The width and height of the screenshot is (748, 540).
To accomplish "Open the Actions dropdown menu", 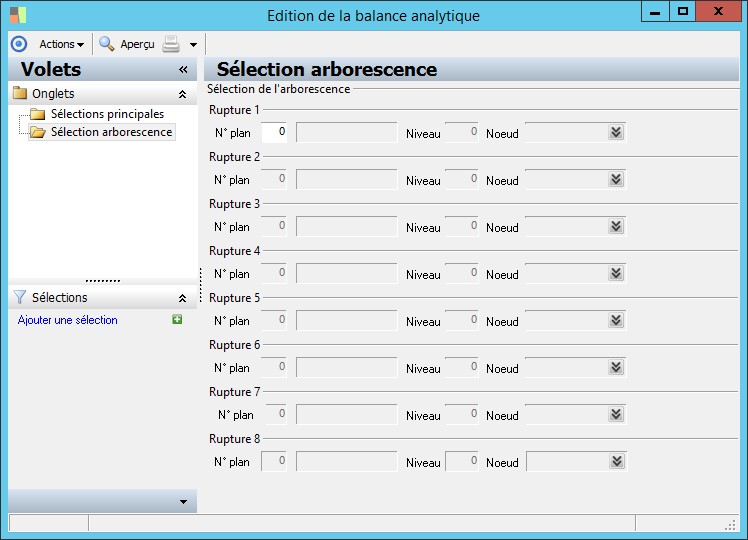I will point(62,44).
